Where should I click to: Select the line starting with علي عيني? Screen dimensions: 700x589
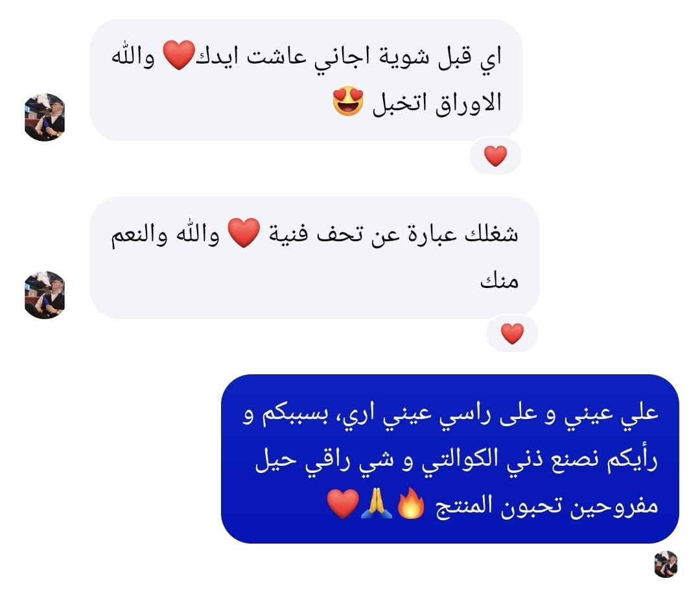[x=450, y=414]
